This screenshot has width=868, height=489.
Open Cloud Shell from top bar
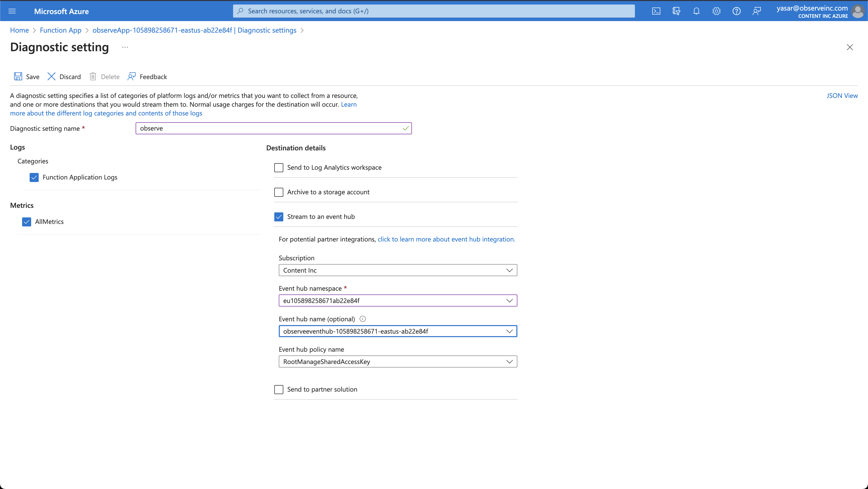tap(656, 11)
